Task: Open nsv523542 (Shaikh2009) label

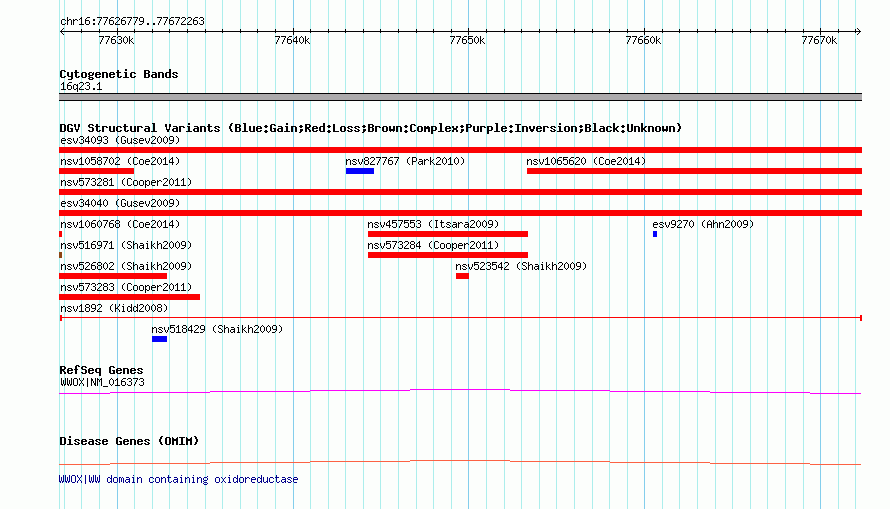Action: [x=521, y=266]
